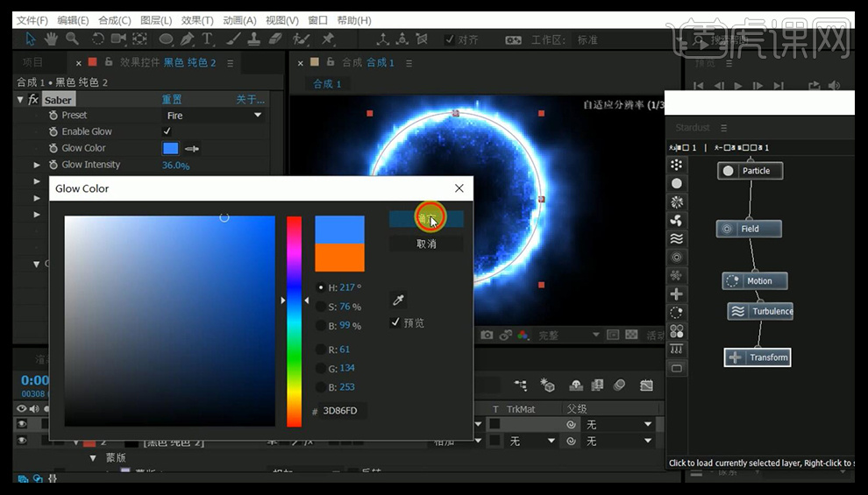Viewport: 868px width, 495px height.
Task: Select the Hand tool
Action: [51, 39]
